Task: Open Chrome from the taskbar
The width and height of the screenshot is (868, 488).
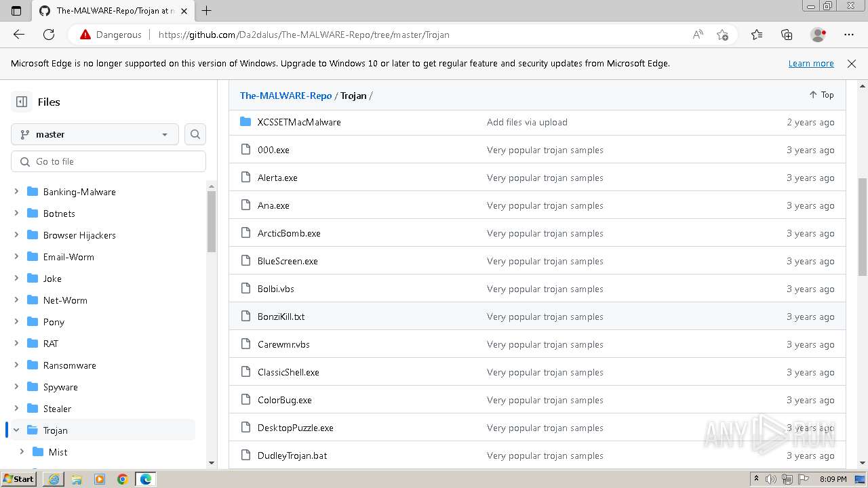Action: tap(123, 479)
